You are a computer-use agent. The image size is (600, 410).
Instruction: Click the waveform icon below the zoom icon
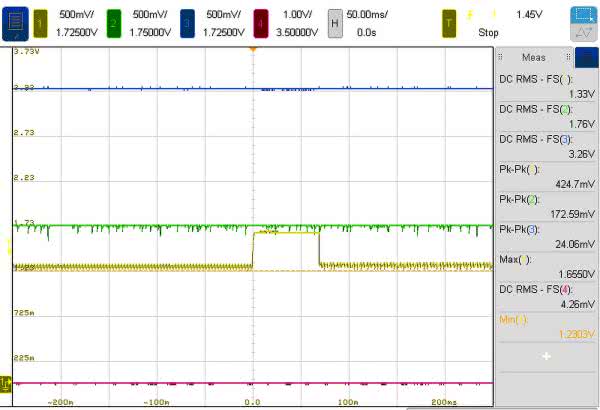coord(582,33)
